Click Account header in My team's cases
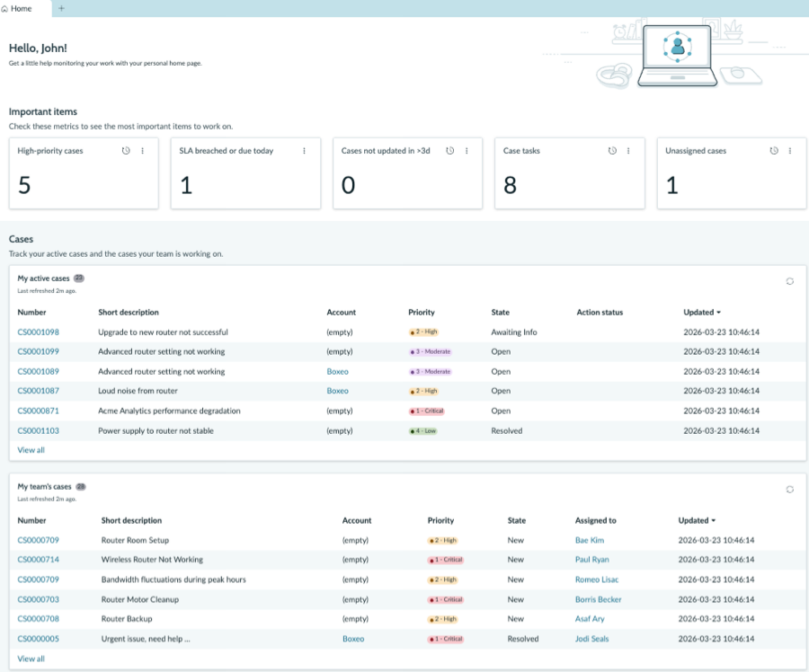 tap(357, 520)
